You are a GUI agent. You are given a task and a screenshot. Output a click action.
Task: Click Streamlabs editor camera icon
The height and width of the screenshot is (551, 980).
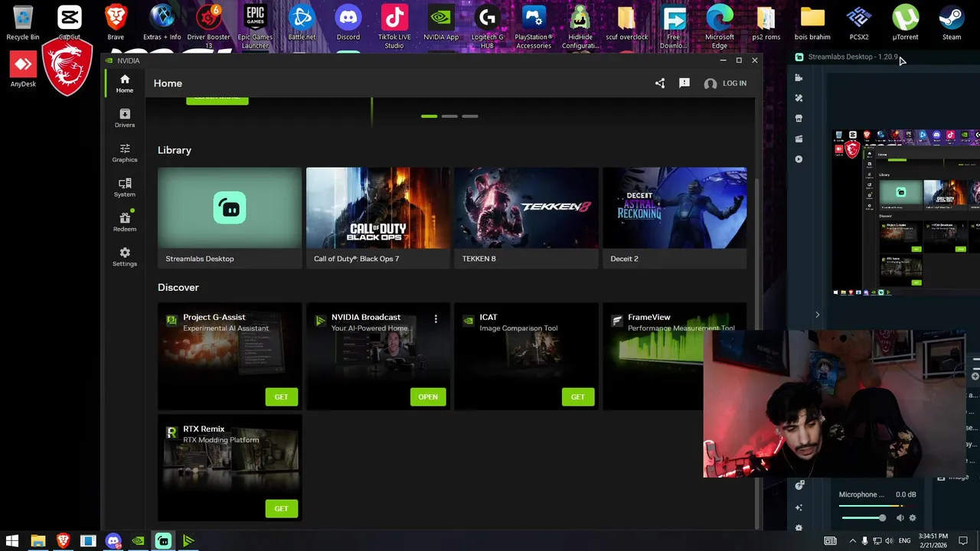click(x=799, y=78)
